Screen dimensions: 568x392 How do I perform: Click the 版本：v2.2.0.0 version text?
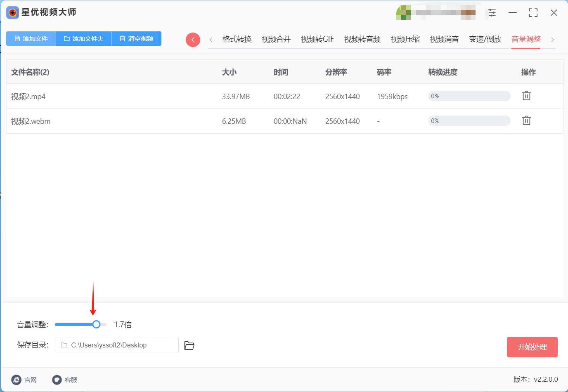(x=536, y=379)
